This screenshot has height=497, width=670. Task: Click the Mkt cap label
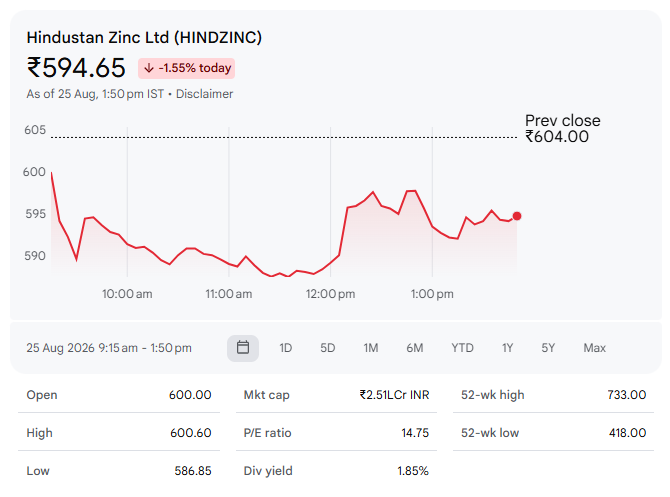pos(267,395)
